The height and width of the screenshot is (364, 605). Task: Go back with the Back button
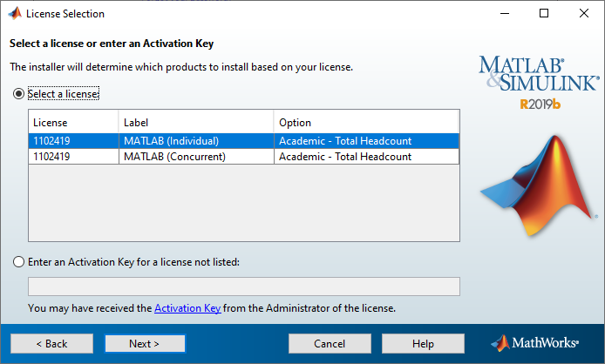52,343
